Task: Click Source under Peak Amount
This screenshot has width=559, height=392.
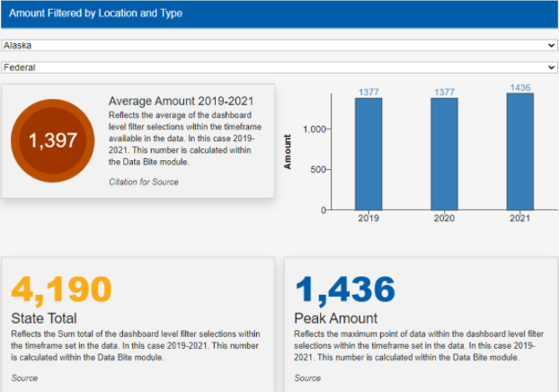Action: click(x=307, y=379)
